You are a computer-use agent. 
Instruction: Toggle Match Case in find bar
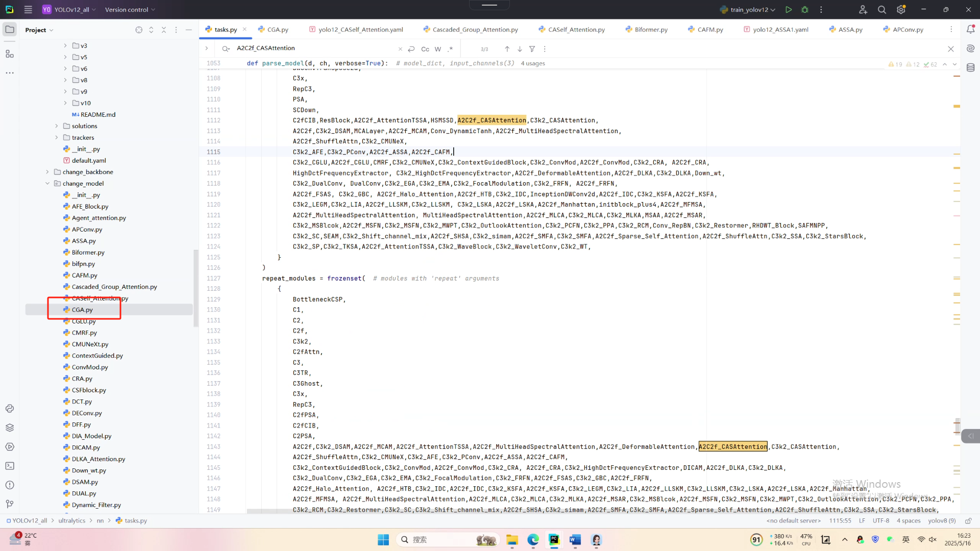425,49
